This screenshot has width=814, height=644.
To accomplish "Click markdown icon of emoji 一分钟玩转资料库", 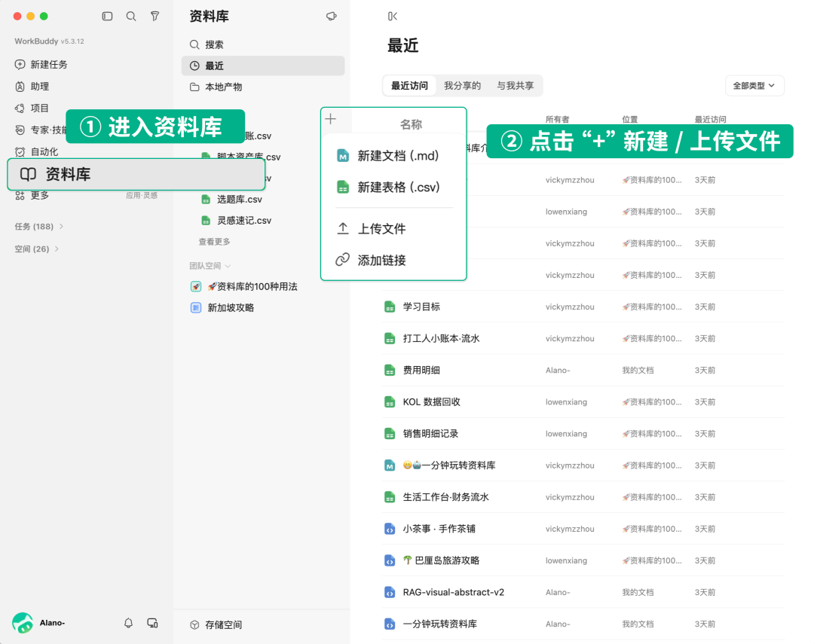I will pyautogui.click(x=390, y=465).
